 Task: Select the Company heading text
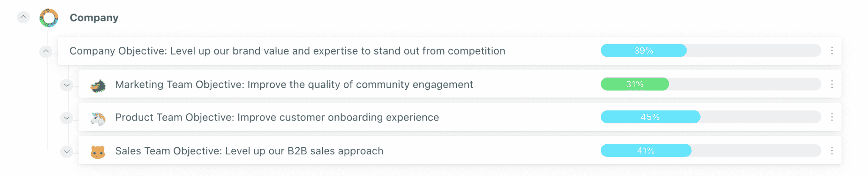94,18
